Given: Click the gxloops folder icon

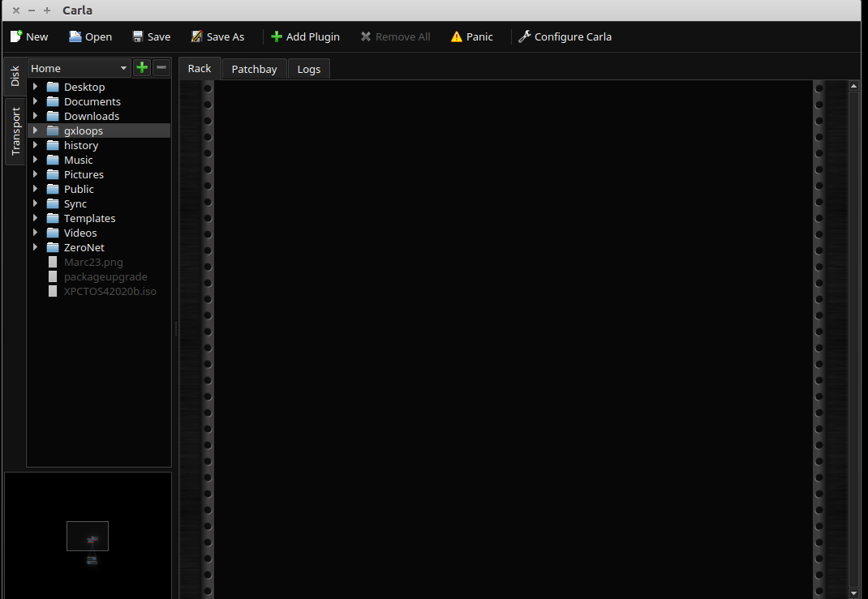Looking at the screenshot, I should pos(53,130).
